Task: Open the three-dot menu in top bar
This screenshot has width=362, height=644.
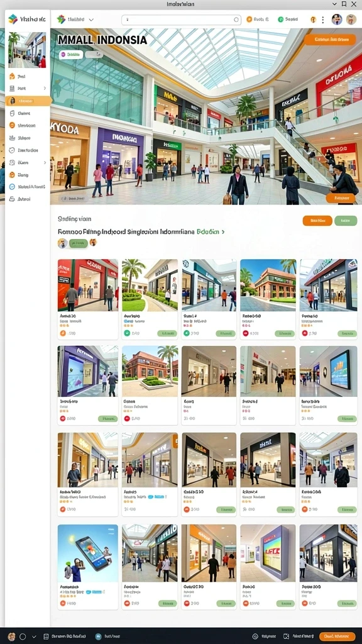Action: pyautogui.click(x=323, y=19)
